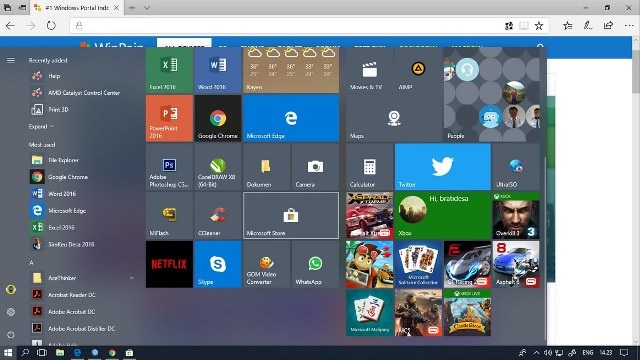Screen dimensions: 640x360
Task: Open the Start menu hamburger menu
Action: tap(11, 60)
